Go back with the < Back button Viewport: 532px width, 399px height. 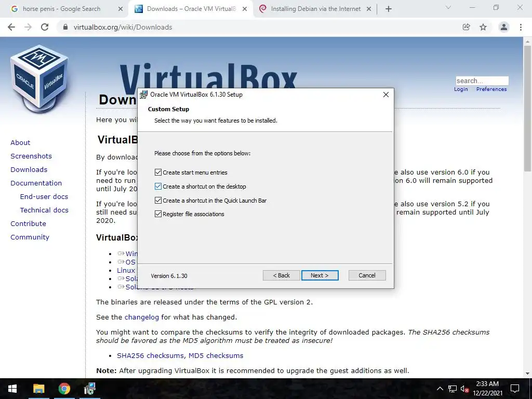[x=281, y=275]
